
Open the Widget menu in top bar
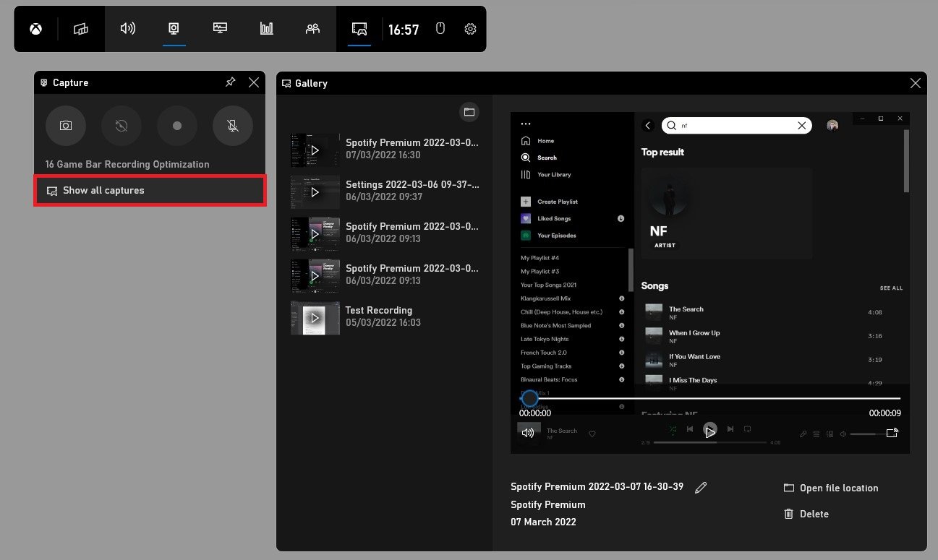tap(81, 29)
